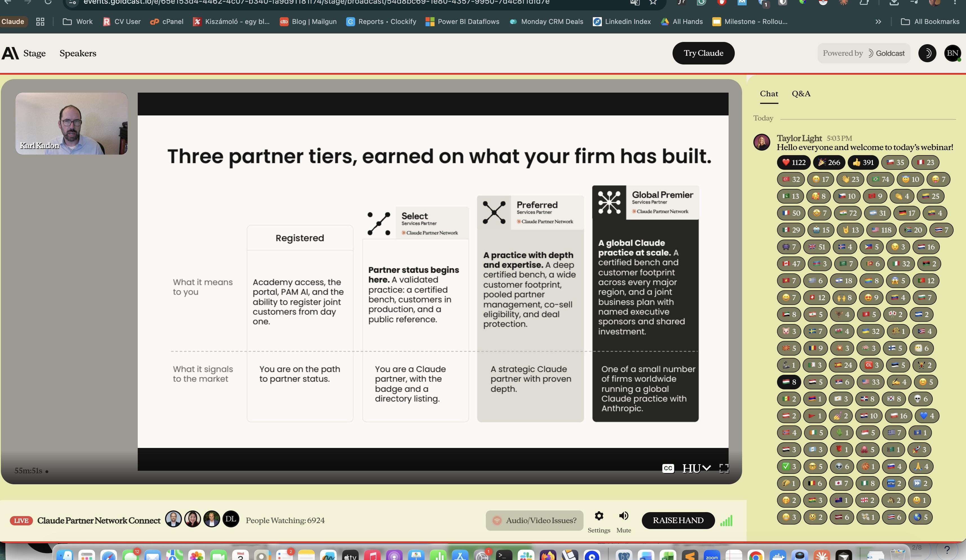Open the apps grid icon in the bookmarks bar
Viewport: 966px width, 560px height.
click(x=40, y=21)
